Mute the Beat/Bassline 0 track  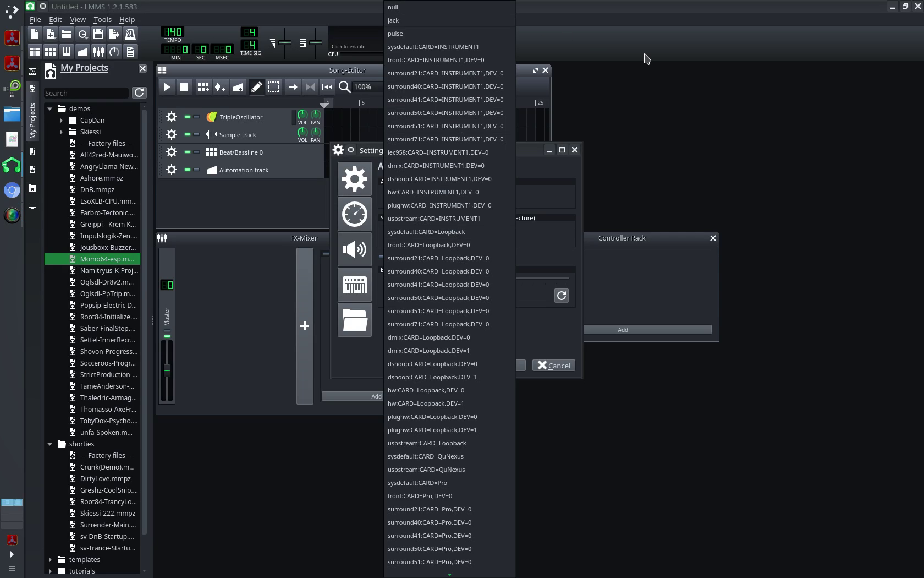[x=188, y=152]
